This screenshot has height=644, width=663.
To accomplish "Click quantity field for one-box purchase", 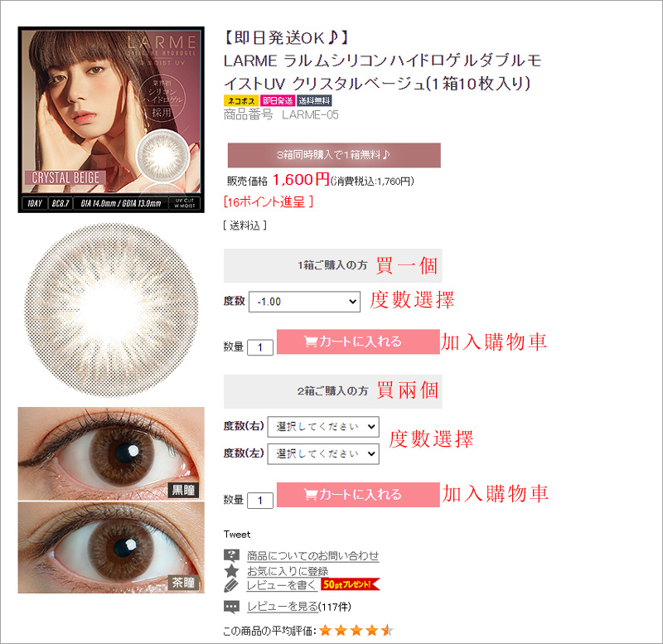I will point(260,347).
